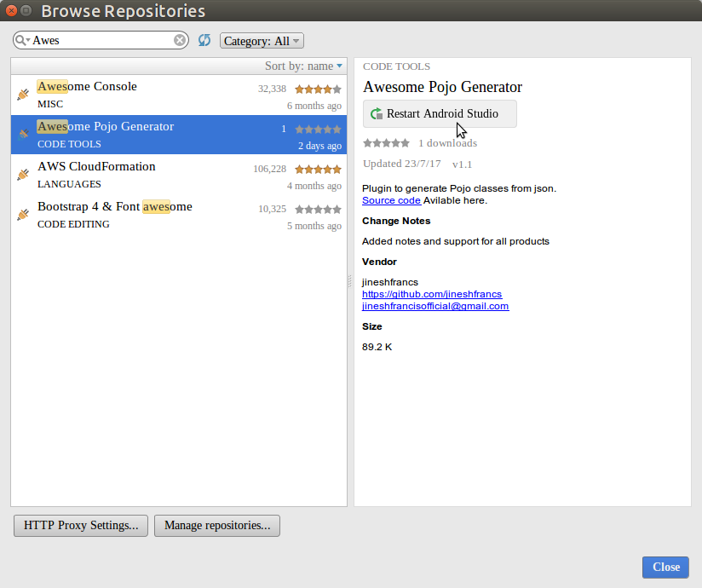Click the Awesome Pojo Generator detail title
702x588 pixels.
(442, 87)
